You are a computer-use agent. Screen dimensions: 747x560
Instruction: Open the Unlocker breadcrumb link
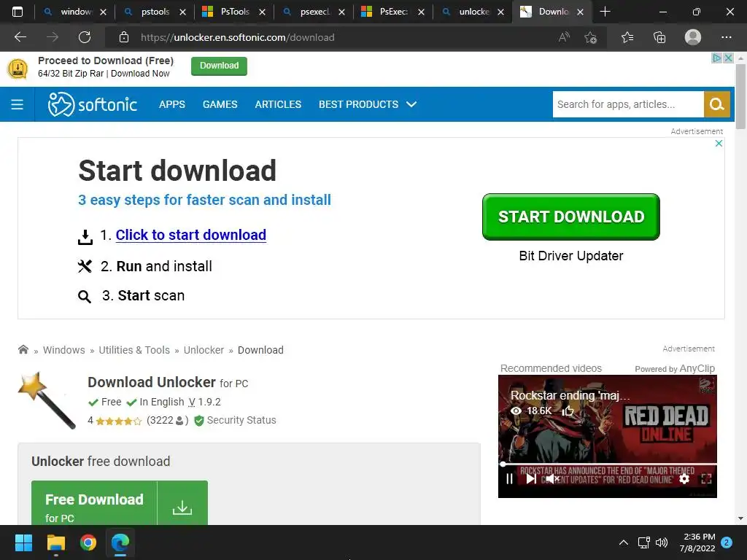coord(204,350)
